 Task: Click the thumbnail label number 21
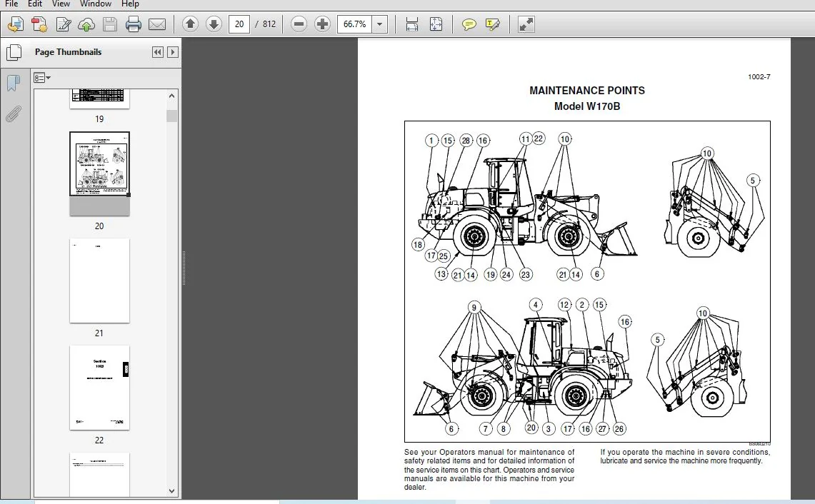pos(99,333)
